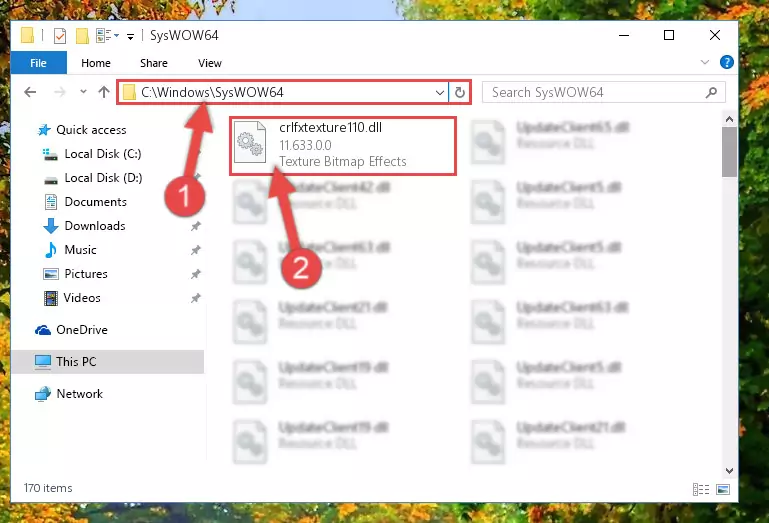The width and height of the screenshot is (769, 523).
Task: Click the scroll up arrow of file list
Action: pyautogui.click(x=729, y=119)
